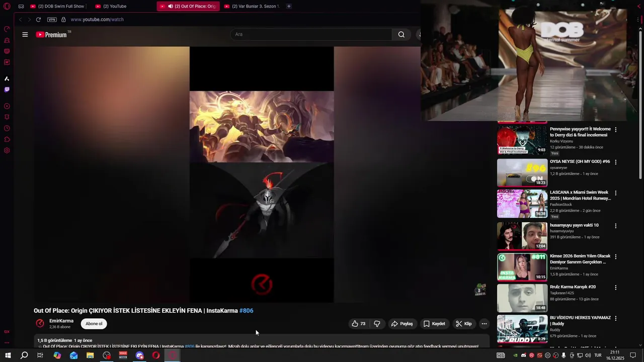This screenshot has width=644, height=362.
Task: Open the Twitch sidebar panel
Action: pos(7,89)
